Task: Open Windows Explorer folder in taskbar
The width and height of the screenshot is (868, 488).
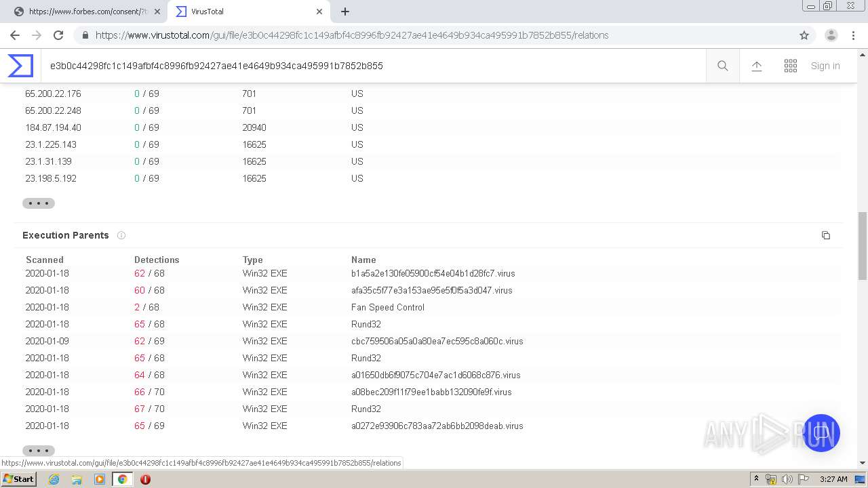Action: 77,479
